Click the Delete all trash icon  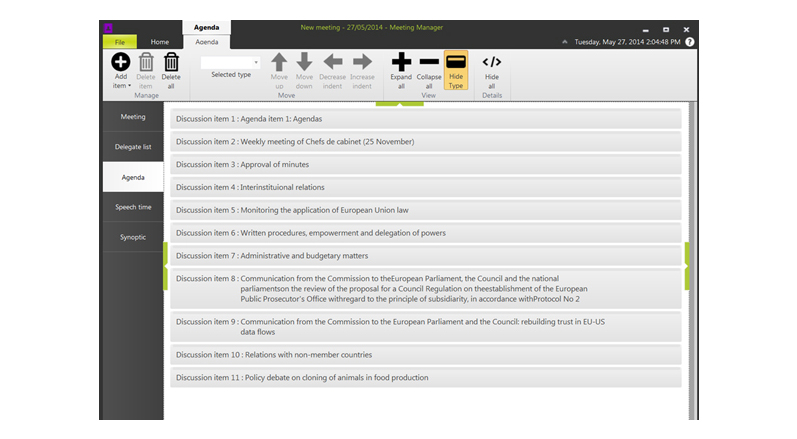(x=171, y=62)
